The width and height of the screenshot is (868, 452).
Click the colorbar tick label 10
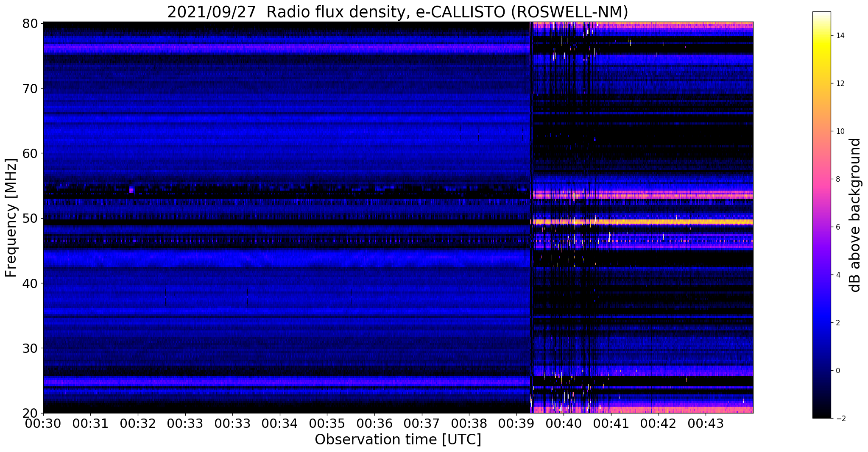point(840,131)
